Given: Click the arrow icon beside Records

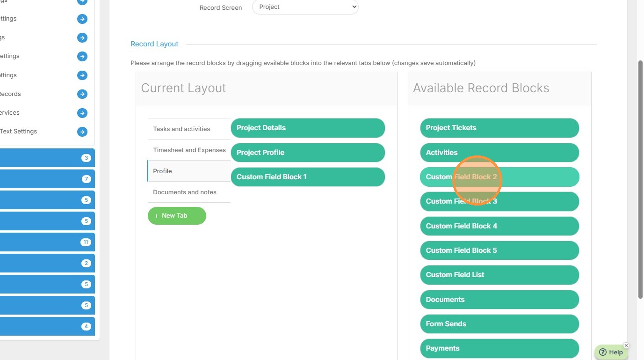Looking at the screenshot, I should point(82,94).
